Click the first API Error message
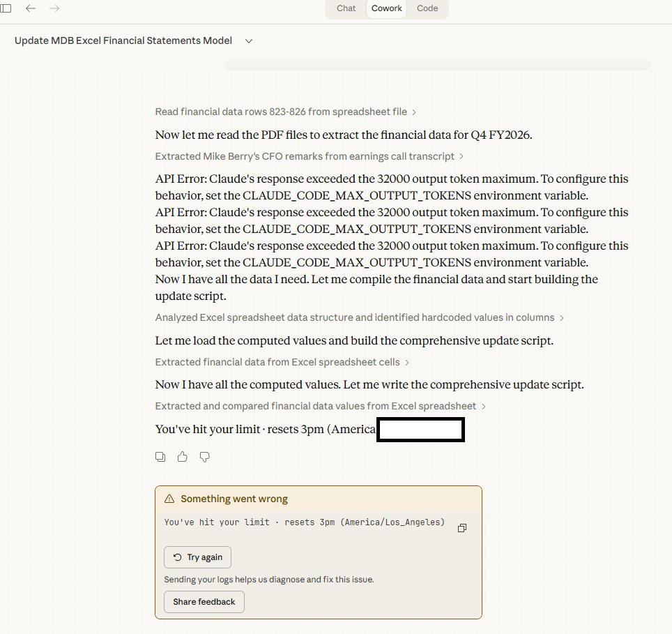 point(392,187)
